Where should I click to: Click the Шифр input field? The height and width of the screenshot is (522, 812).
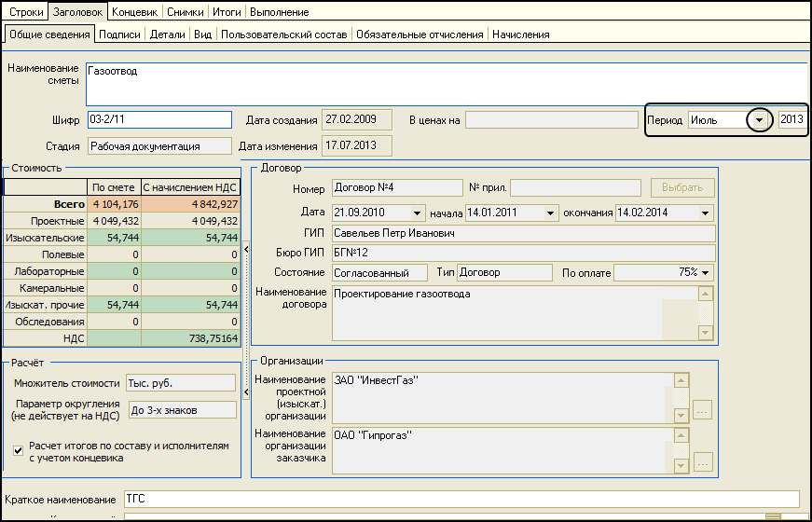click(158, 119)
